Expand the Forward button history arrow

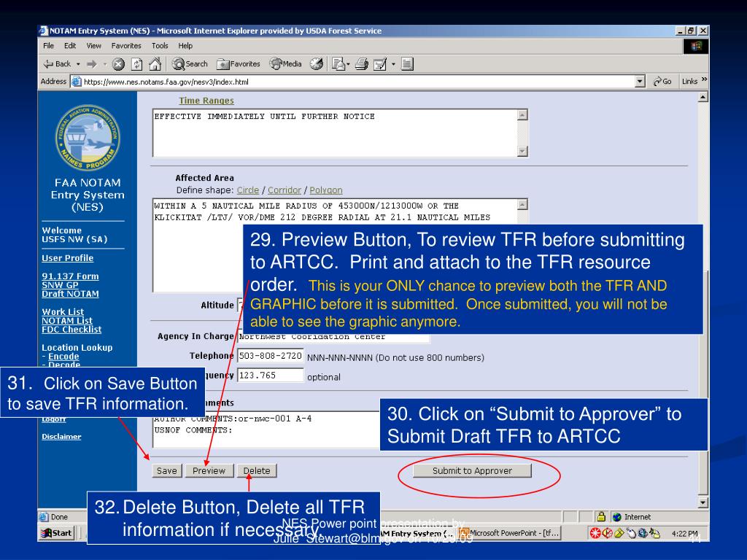tap(105, 64)
